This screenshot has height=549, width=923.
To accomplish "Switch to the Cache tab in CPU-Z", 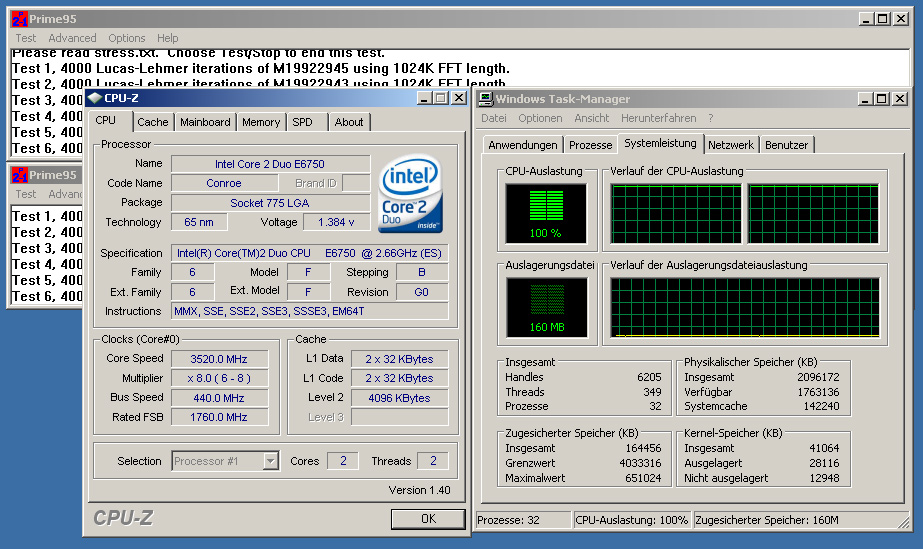I will point(152,122).
